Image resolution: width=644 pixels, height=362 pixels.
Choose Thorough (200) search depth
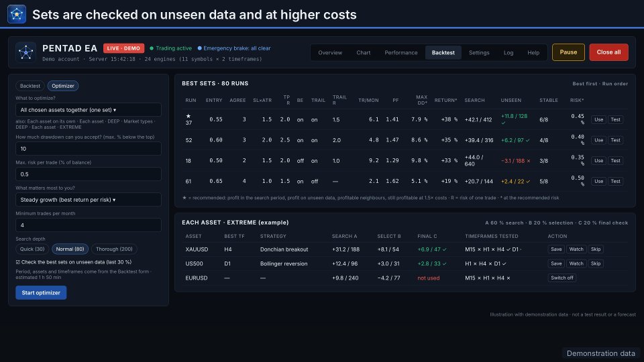114,249
